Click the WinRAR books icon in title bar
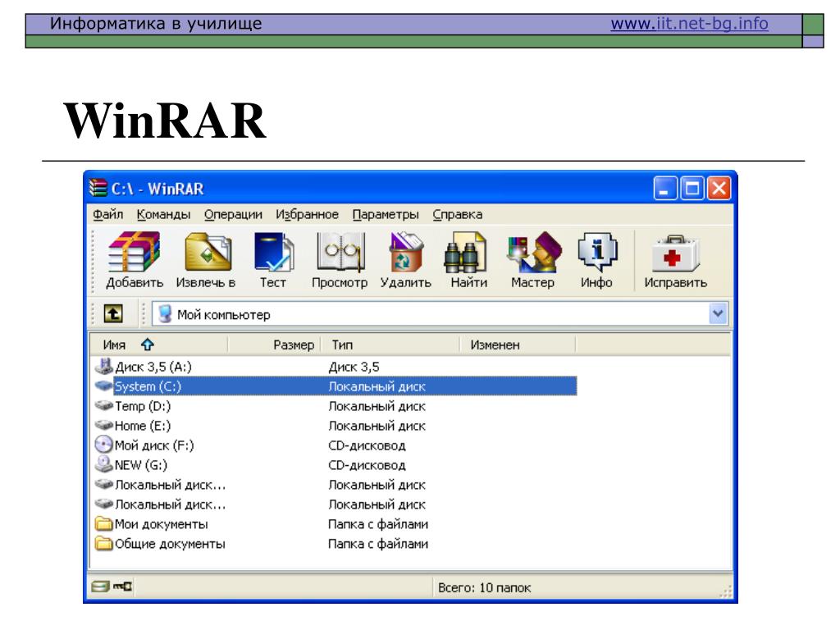Viewport: 840px width, 630px height. coord(98,188)
